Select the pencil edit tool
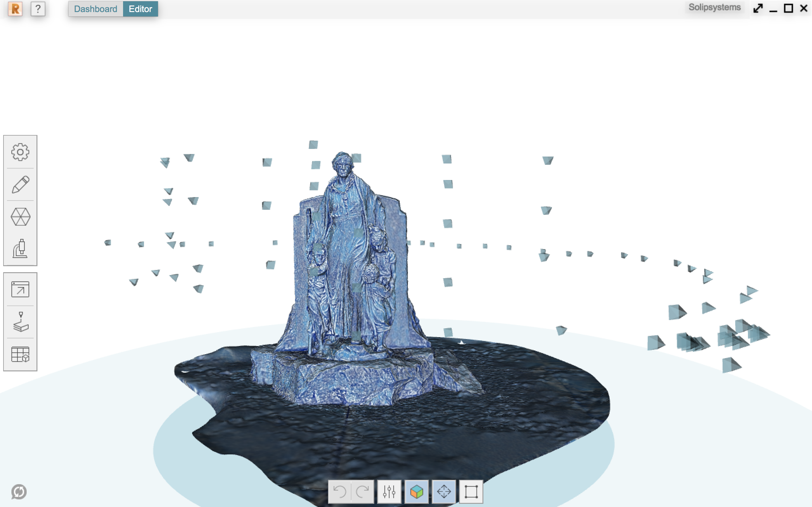812x507 pixels. pyautogui.click(x=20, y=184)
